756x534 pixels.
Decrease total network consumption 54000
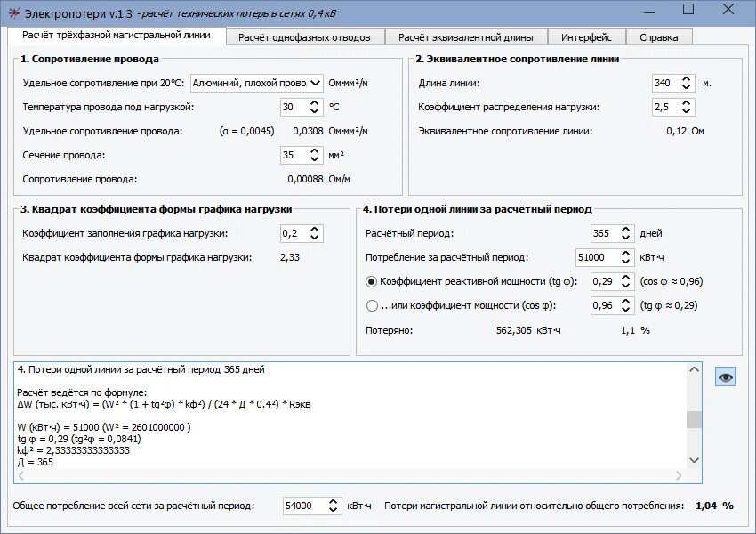[x=333, y=510]
